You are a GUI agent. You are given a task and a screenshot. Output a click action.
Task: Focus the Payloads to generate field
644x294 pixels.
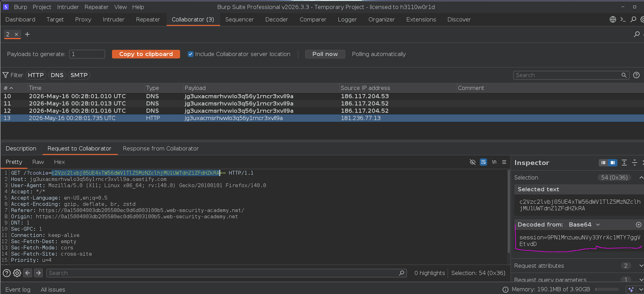point(87,54)
